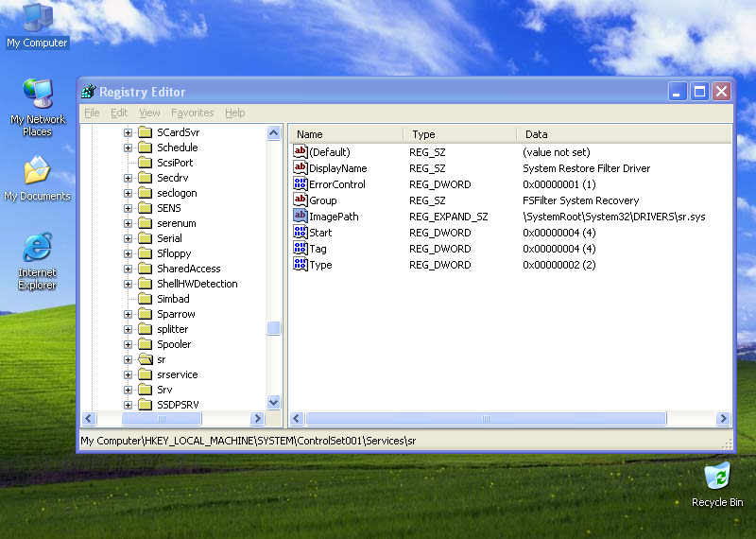The image size is (756, 539).
Task: Select the My Network Places desktop icon
Action: point(37,107)
